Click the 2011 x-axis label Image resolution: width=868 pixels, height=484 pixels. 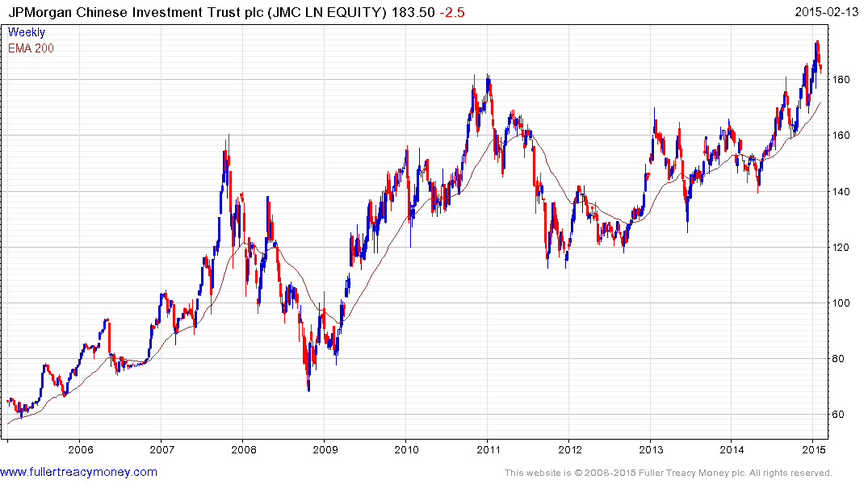[x=489, y=449]
